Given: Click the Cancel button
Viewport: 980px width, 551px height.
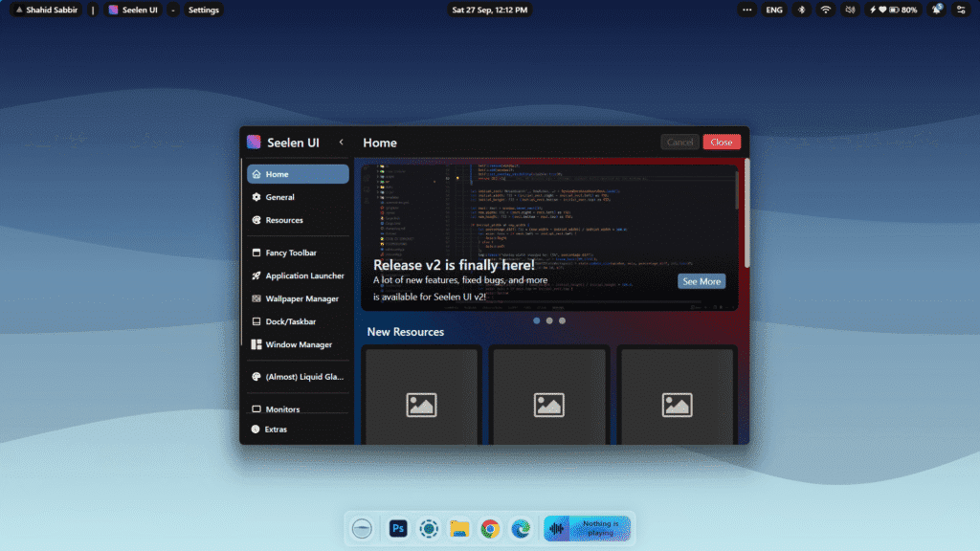Looking at the screenshot, I should pyautogui.click(x=679, y=142).
